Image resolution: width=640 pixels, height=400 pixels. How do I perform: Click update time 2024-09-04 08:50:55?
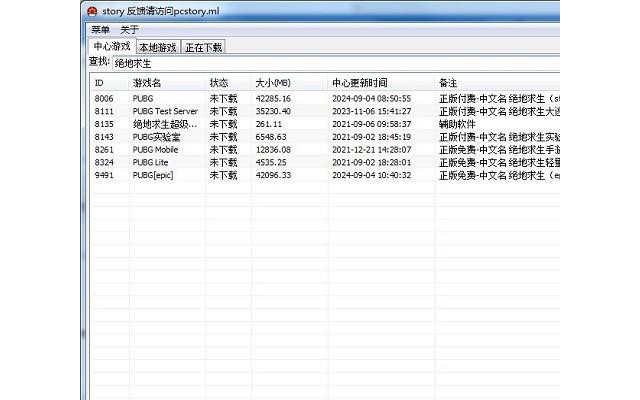click(371, 98)
